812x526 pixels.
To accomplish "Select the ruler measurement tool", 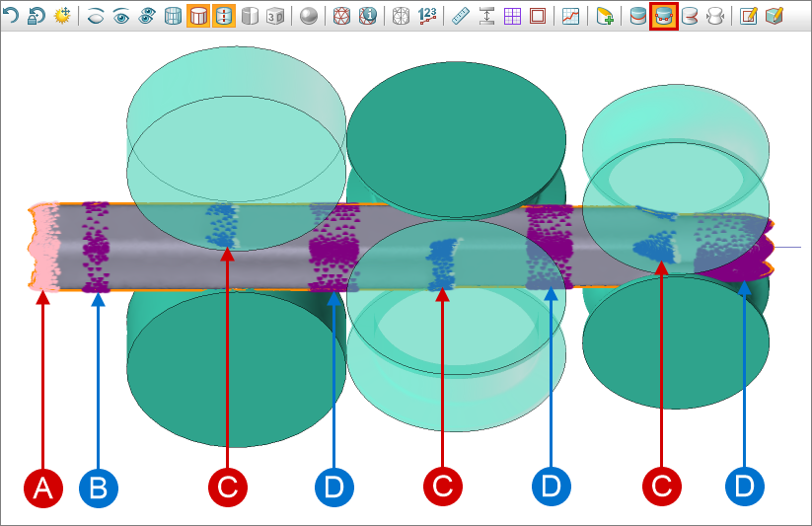I will (x=461, y=16).
